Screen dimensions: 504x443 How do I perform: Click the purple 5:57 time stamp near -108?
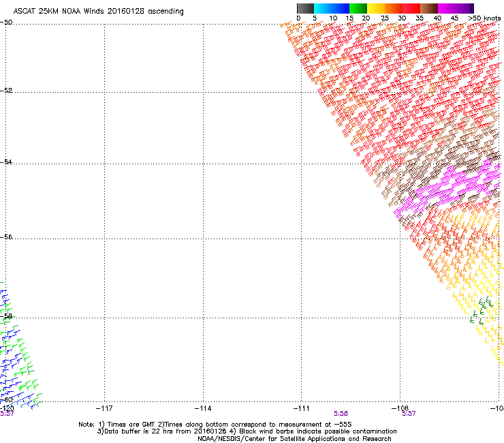click(409, 414)
